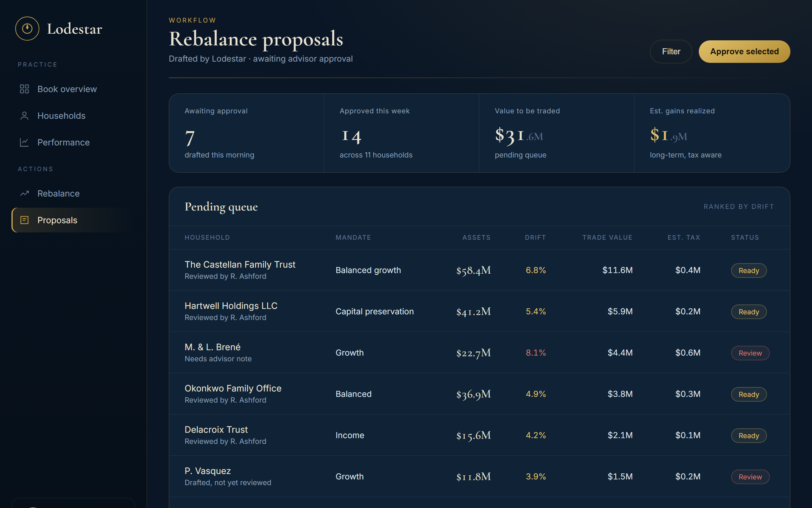Image resolution: width=812 pixels, height=508 pixels.
Task: Open the Filter button
Action: (671, 51)
